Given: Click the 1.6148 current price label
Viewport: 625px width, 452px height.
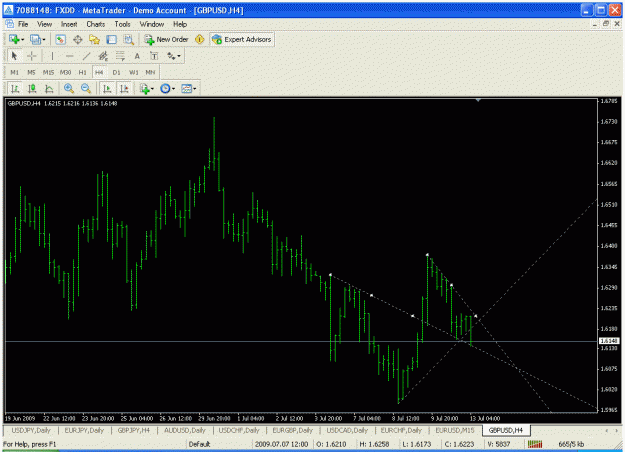Looking at the screenshot, I should click(x=609, y=341).
